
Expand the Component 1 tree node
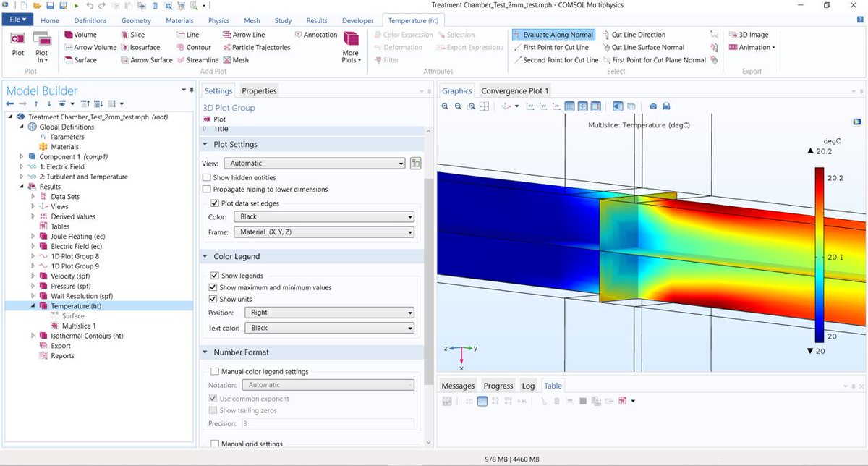pyautogui.click(x=22, y=156)
